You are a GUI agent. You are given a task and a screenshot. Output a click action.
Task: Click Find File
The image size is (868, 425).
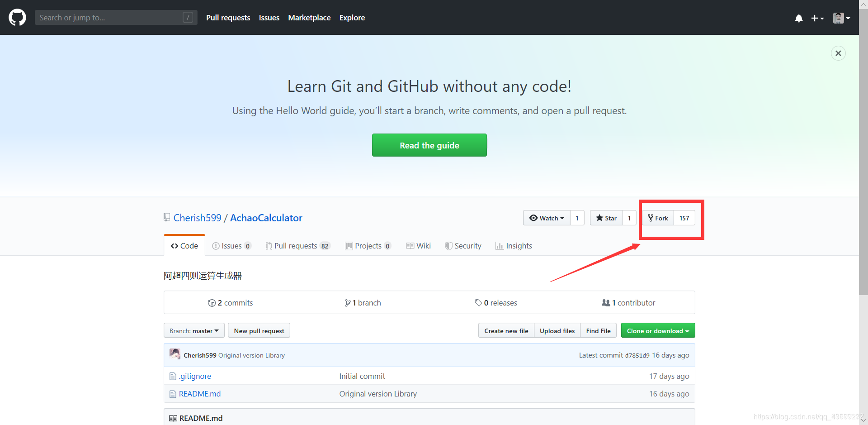pyautogui.click(x=598, y=330)
